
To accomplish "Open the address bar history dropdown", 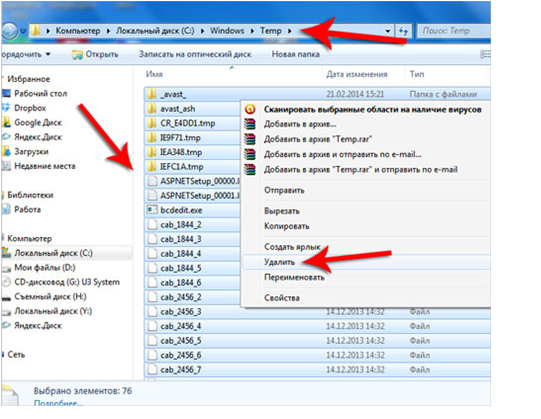I will pyautogui.click(x=388, y=31).
